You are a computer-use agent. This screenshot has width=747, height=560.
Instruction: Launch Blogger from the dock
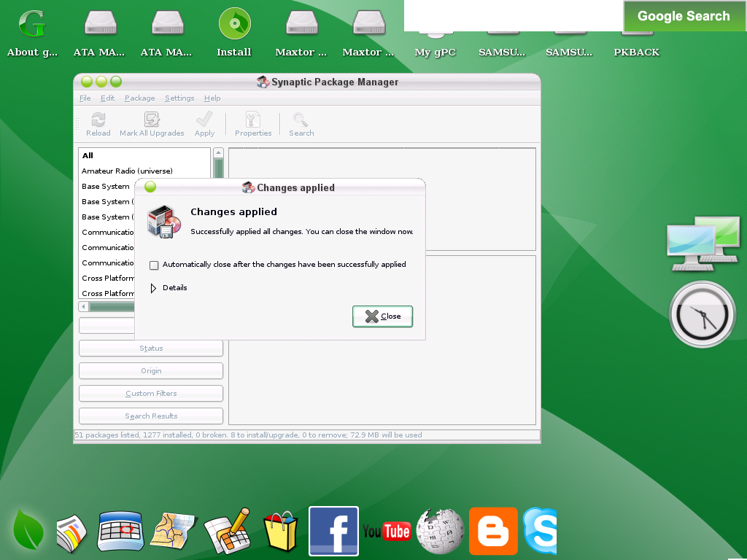coord(493,532)
